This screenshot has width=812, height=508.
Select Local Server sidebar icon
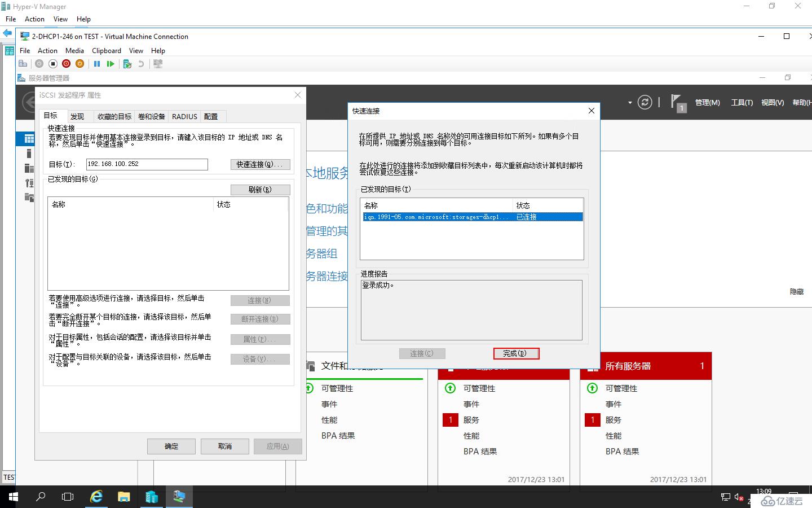pos(29,154)
